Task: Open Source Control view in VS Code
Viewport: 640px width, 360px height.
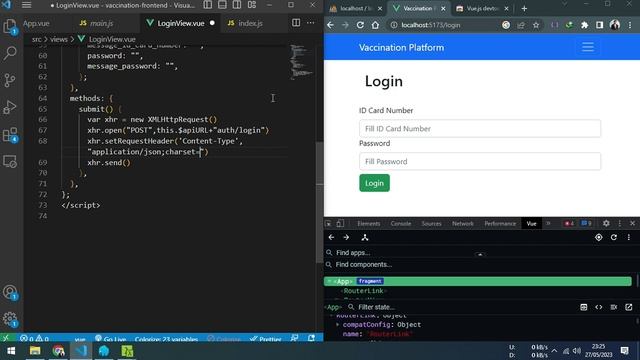Action: coord(10,80)
